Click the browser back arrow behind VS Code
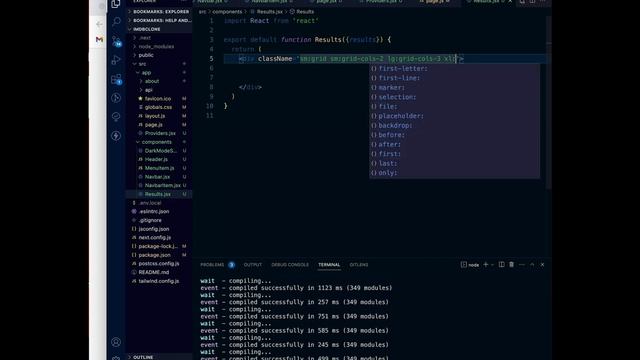This screenshot has width=640, height=360. [x=99, y=24]
